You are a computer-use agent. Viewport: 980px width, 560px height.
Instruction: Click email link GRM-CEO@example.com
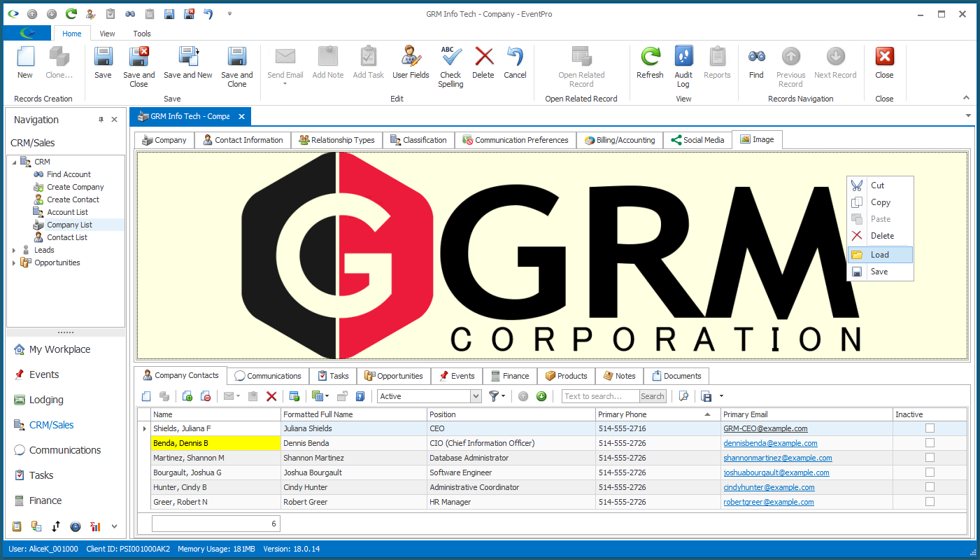pyautogui.click(x=765, y=428)
